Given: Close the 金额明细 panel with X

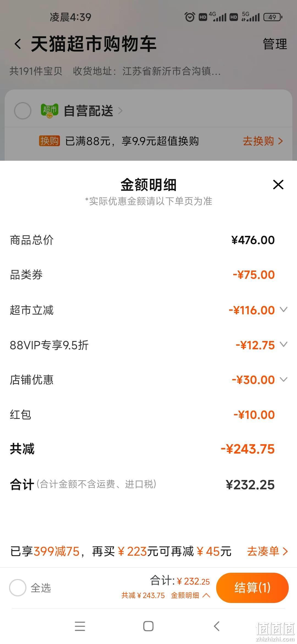Looking at the screenshot, I should pyautogui.click(x=278, y=184).
